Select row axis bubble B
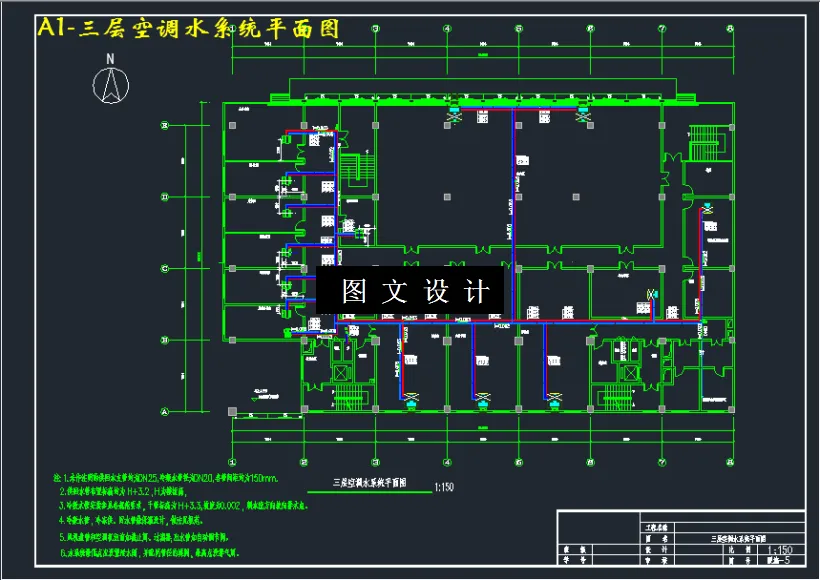This screenshot has height=580, width=820. pos(165,340)
